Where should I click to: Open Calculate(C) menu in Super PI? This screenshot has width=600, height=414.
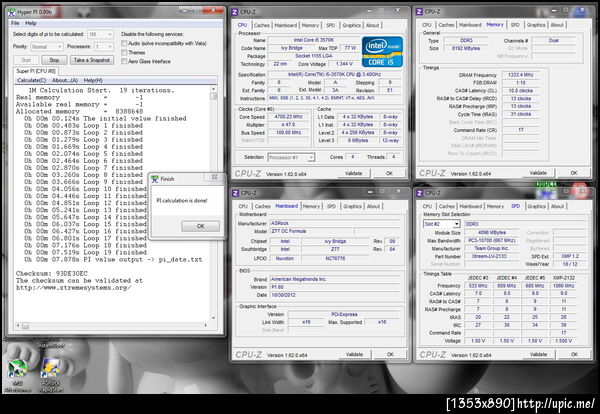tap(31, 80)
